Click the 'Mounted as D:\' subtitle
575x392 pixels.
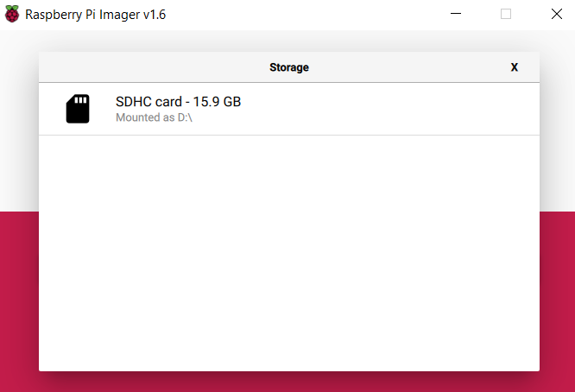pyautogui.click(x=154, y=117)
